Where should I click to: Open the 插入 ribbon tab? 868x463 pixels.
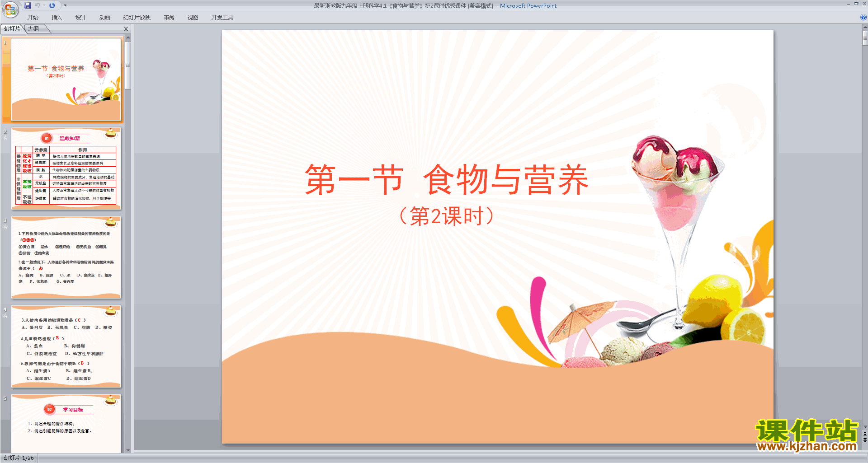click(x=57, y=18)
